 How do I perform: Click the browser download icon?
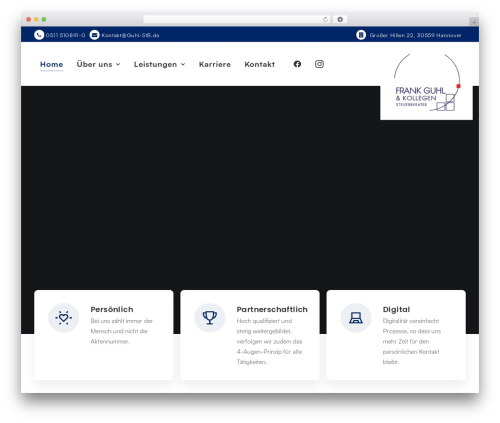click(x=340, y=19)
